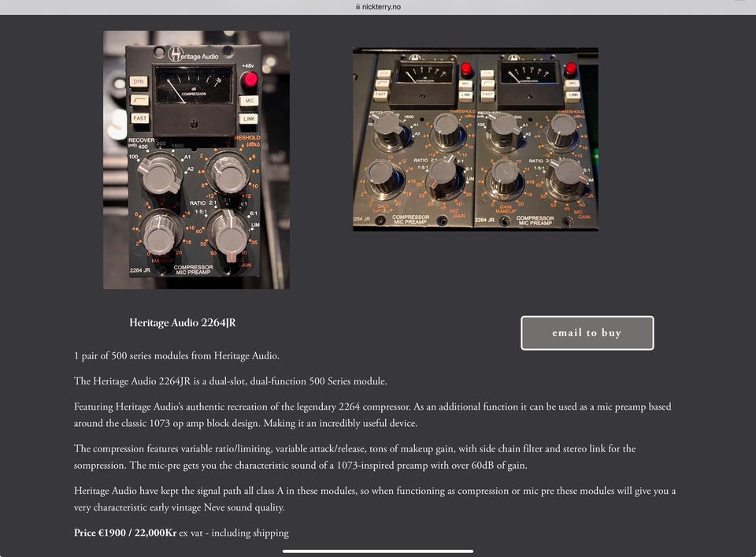Click paragraph starting 'The compression features variable ratio'
Viewport: 756px width, 557px height.
click(355, 457)
